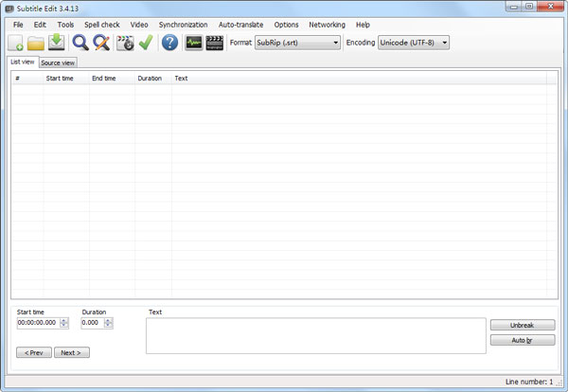This screenshot has width=568, height=392.
Task: Open Find with the magnifier icon
Action: [x=80, y=43]
